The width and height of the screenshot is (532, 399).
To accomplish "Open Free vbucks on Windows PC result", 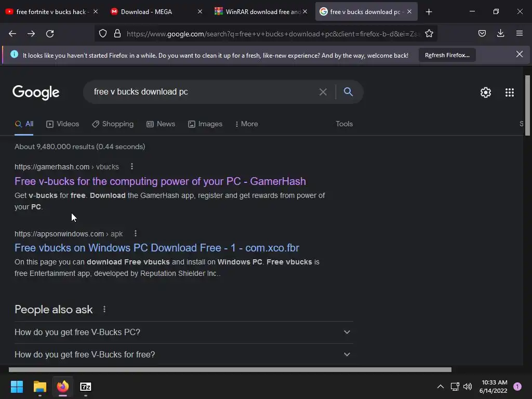I will point(157,248).
